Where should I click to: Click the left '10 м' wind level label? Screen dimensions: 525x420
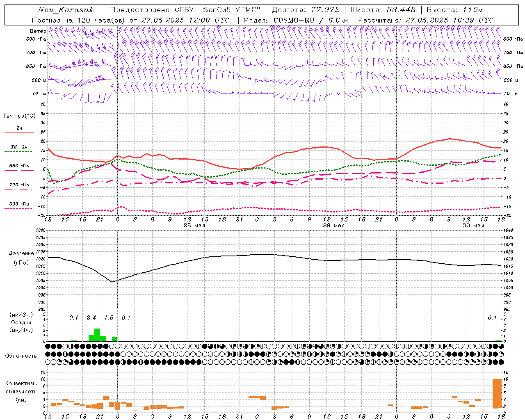(x=39, y=94)
